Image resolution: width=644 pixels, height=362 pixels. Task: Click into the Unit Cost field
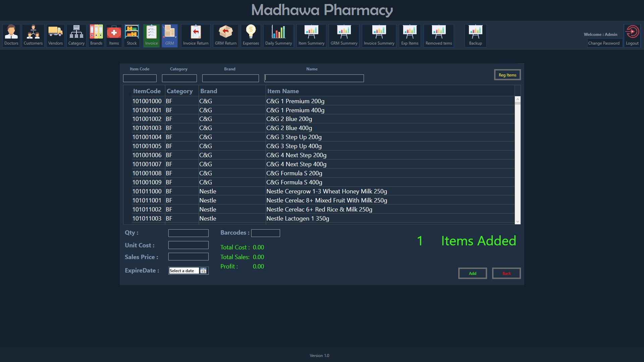coord(189,245)
